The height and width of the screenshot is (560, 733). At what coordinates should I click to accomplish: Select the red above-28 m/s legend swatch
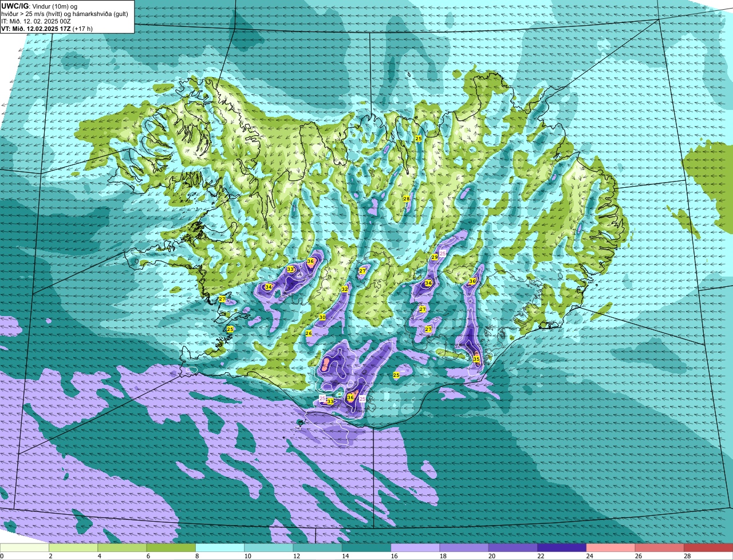tap(708, 547)
